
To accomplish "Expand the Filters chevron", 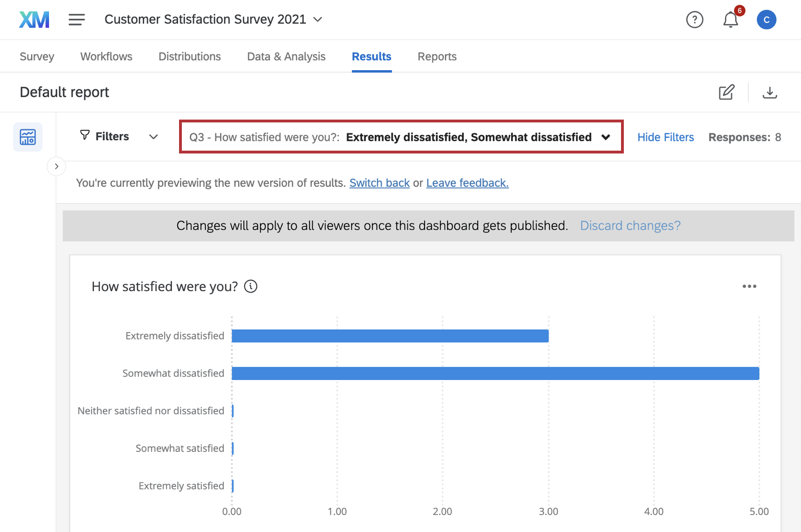I will pos(153,137).
